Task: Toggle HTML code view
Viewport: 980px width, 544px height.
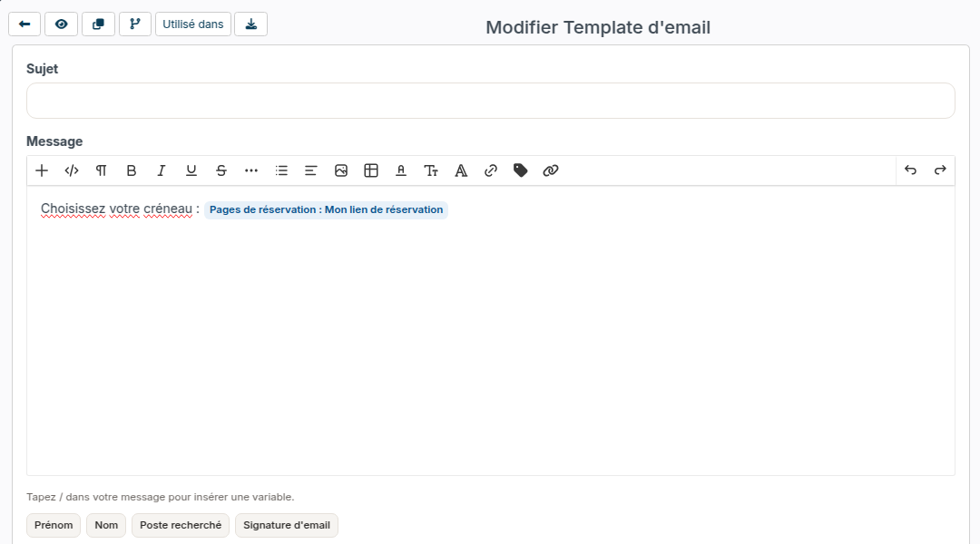Action: pos(72,170)
